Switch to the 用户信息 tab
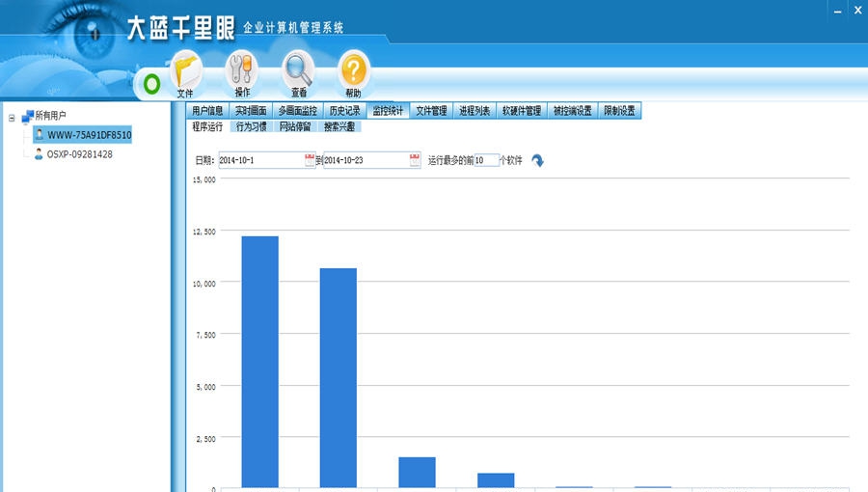 click(x=207, y=111)
